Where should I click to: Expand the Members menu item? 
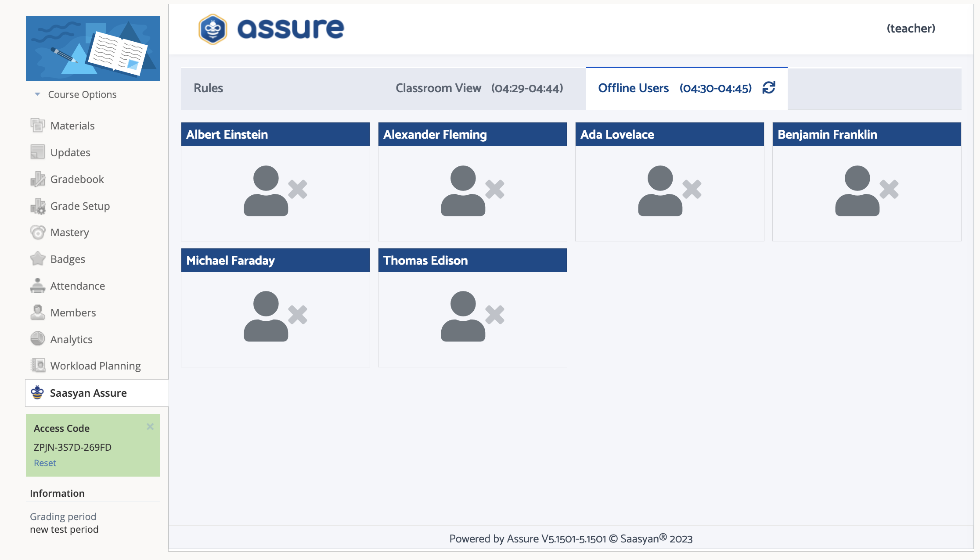point(73,312)
